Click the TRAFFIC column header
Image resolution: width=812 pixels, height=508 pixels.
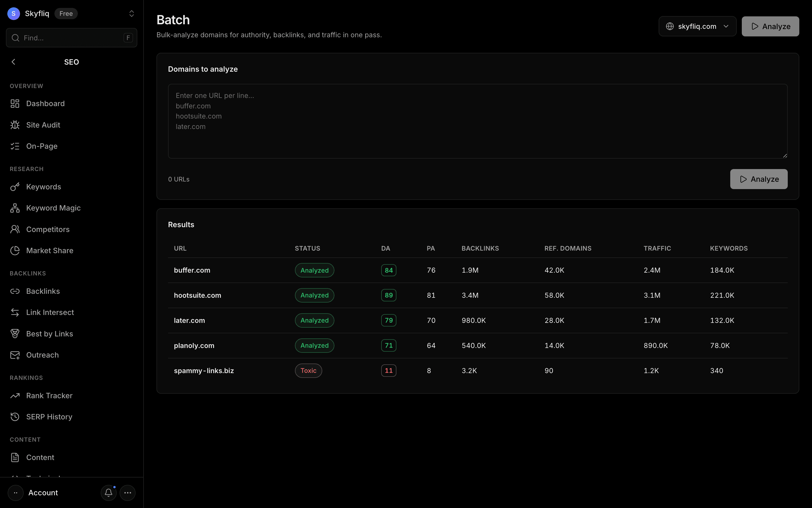[x=657, y=248]
